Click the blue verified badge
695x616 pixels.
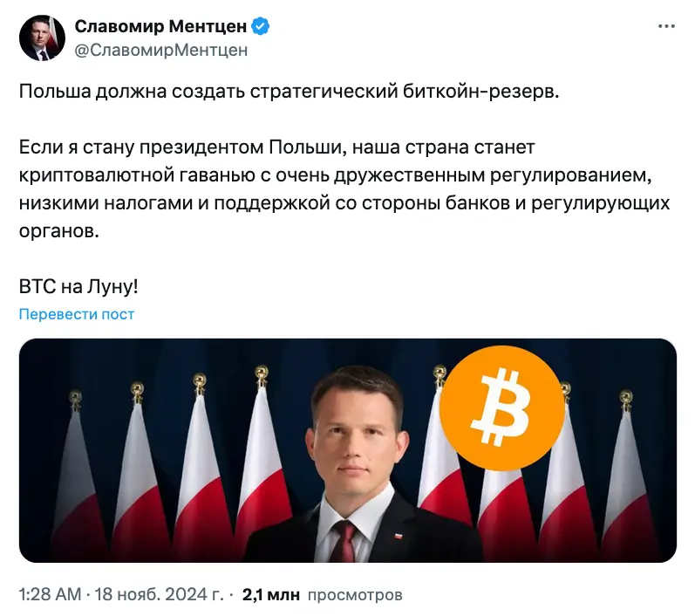point(261,27)
